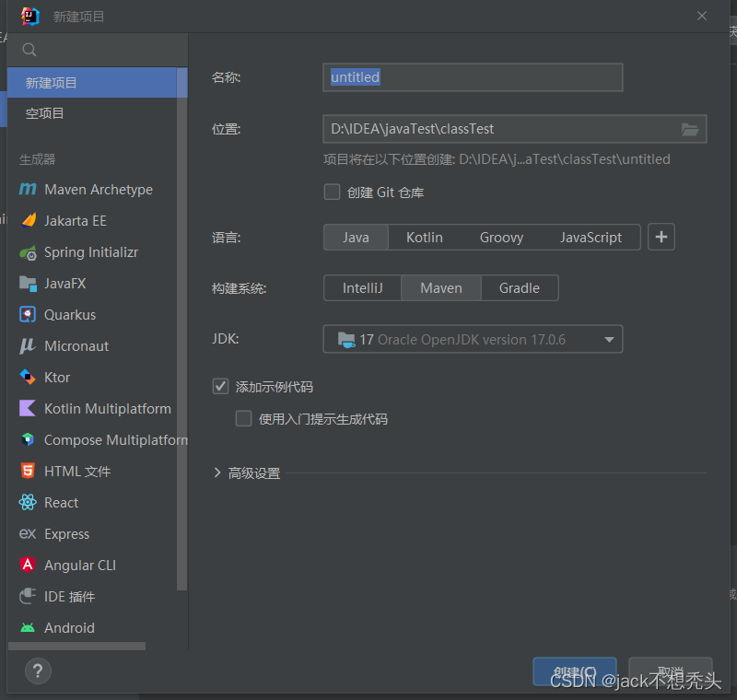Select the 空项目 list item

click(92, 113)
